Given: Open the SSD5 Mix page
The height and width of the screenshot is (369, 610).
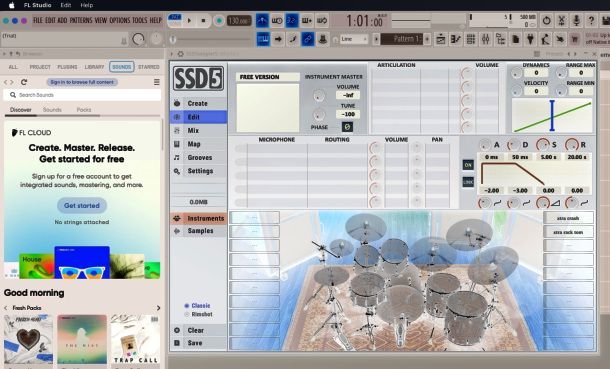Looking at the screenshot, I should pos(199,131).
